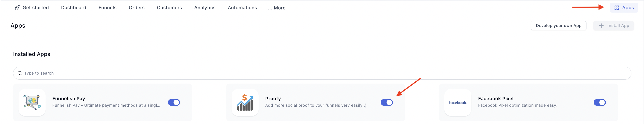Switch off the Facebook Pixel toggle
The width and height of the screenshot is (644, 124).
[x=599, y=102]
